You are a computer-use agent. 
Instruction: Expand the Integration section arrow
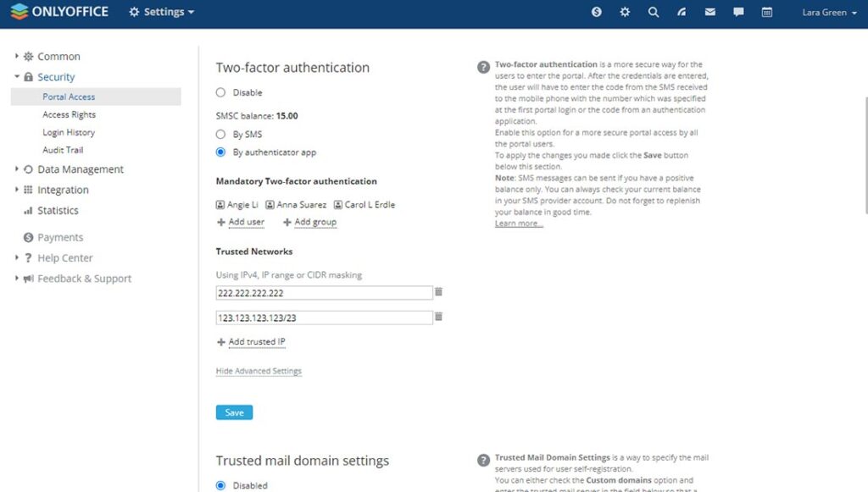17,189
